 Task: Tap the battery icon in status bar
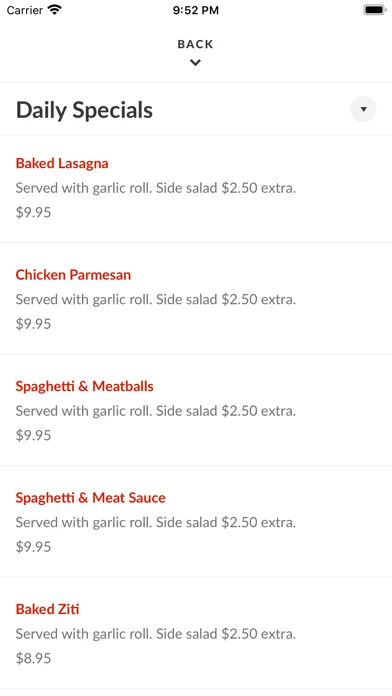pos(375,10)
